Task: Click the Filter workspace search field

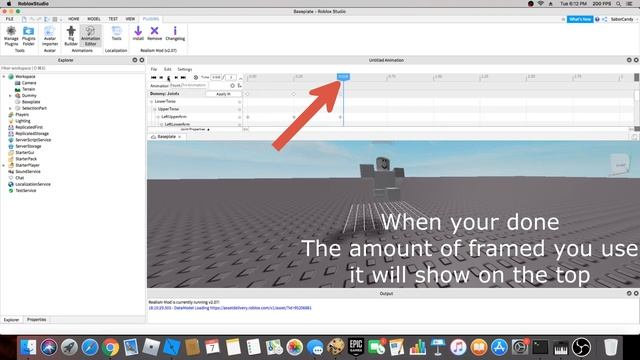Action: click(x=73, y=68)
